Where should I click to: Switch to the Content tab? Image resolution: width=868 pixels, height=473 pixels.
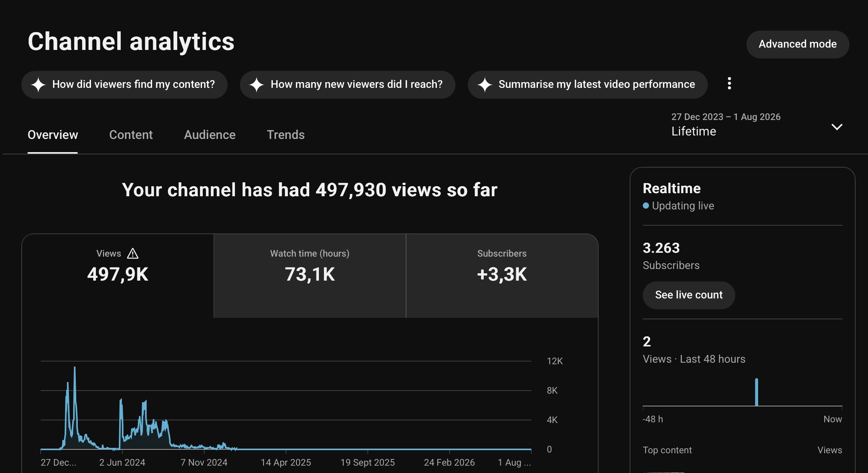[x=131, y=135]
